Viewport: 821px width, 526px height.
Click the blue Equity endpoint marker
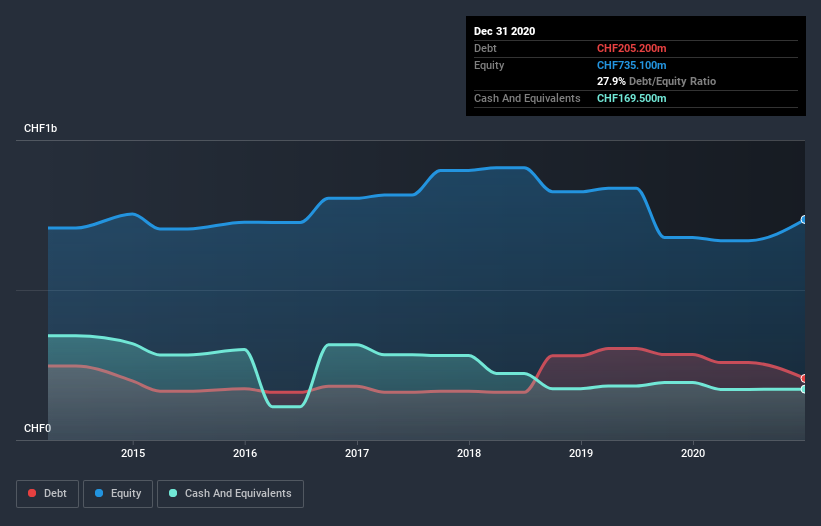point(804,220)
